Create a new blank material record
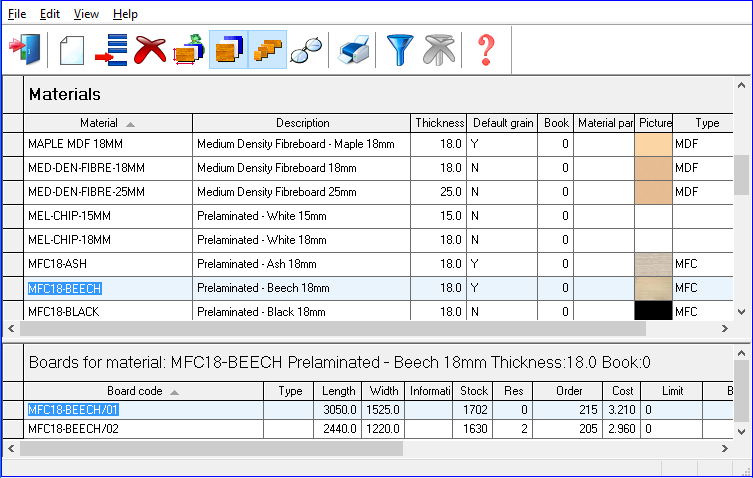The image size is (753, 478). click(72, 50)
